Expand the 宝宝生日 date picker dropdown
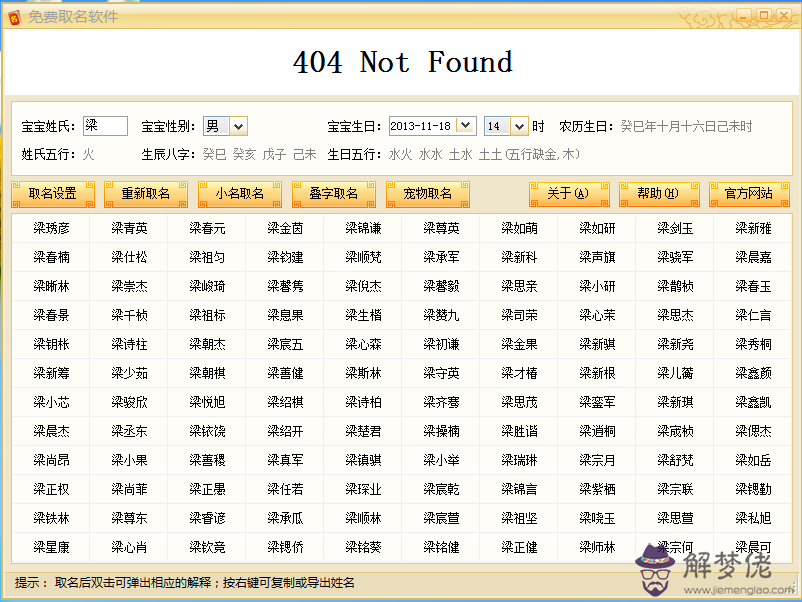 click(465, 126)
